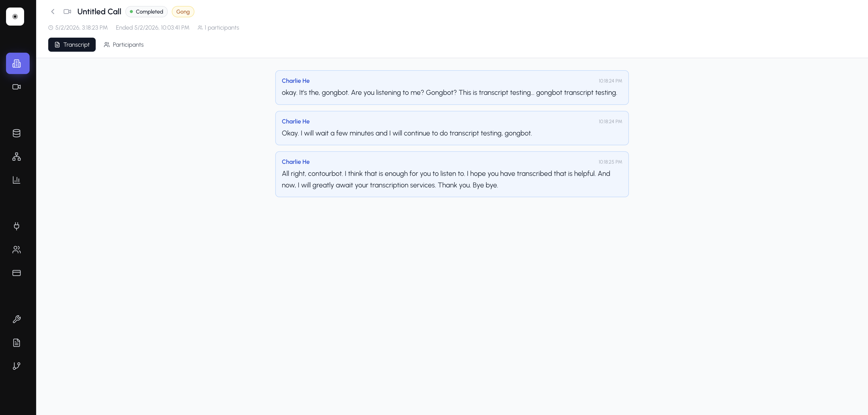Image resolution: width=868 pixels, height=415 pixels.
Task: Click the Untitled Call title
Action: tap(99, 12)
